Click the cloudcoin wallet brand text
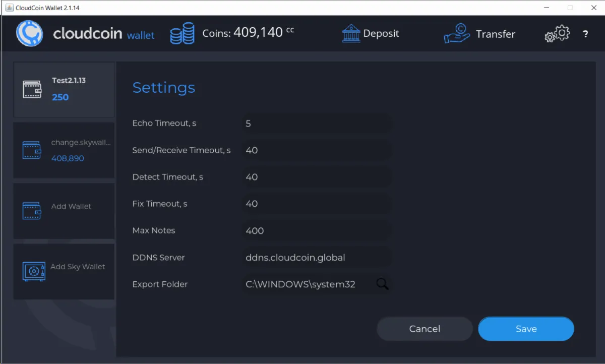The height and width of the screenshot is (364, 605). 104,34
